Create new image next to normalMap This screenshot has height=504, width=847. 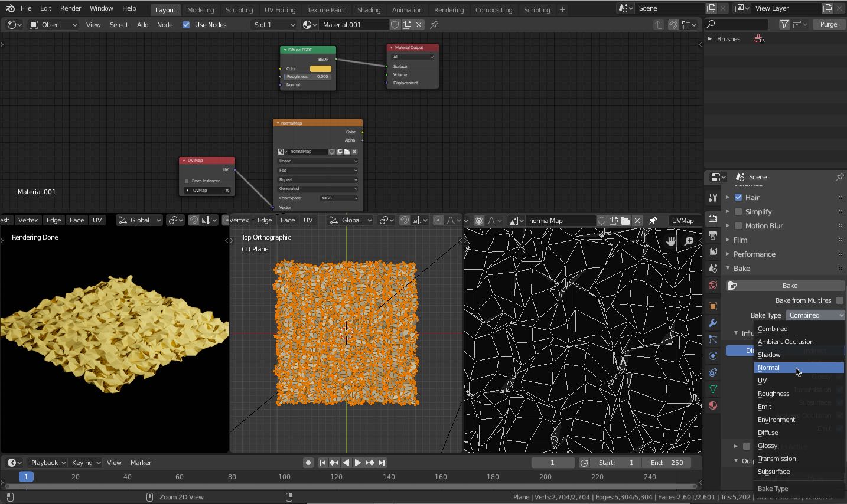[614, 221]
